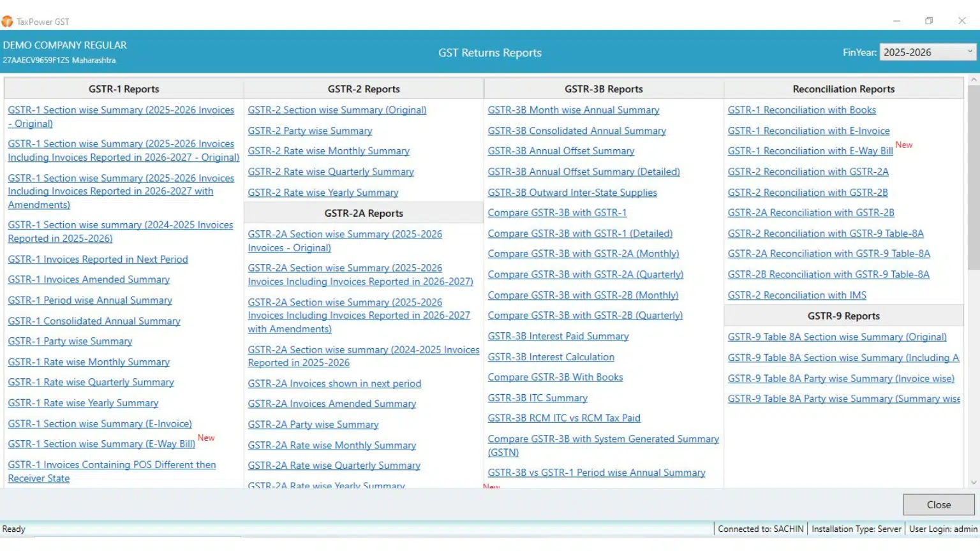The image size is (980, 551).
Task: Open GSTR-1 Section wise Summary (E-Way Bill)
Action: pos(101,444)
